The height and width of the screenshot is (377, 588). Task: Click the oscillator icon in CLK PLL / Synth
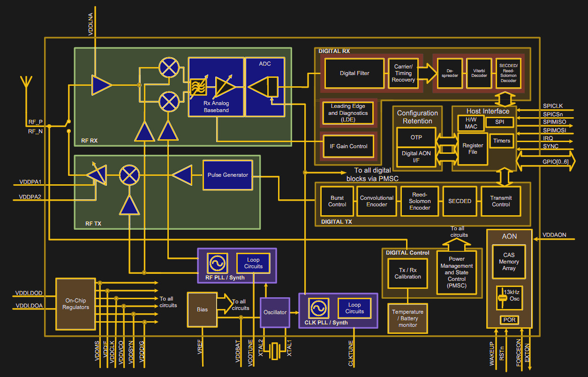pyautogui.click(x=318, y=308)
